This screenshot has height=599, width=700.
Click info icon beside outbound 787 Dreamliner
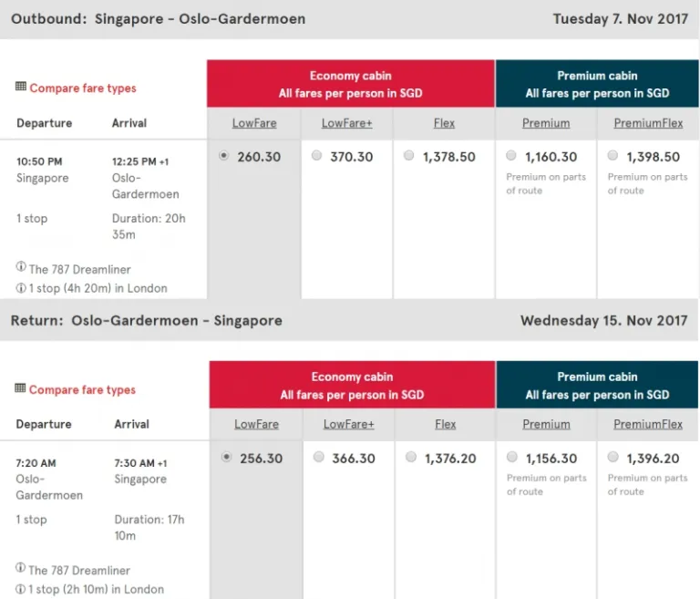tap(21, 268)
